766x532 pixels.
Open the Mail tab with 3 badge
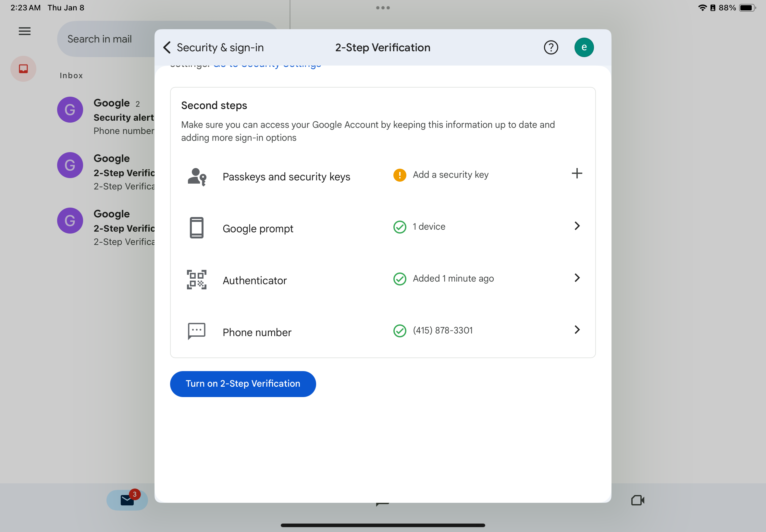tap(127, 500)
